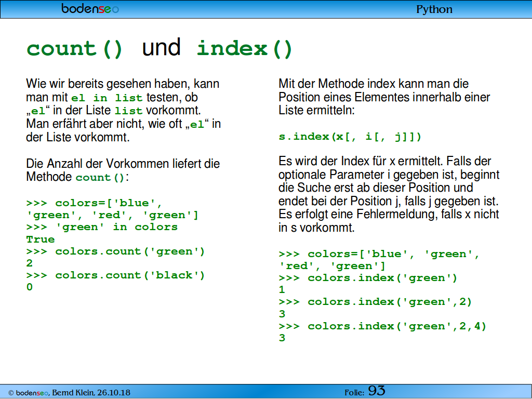Click code line colors.count('black')

tap(130, 275)
